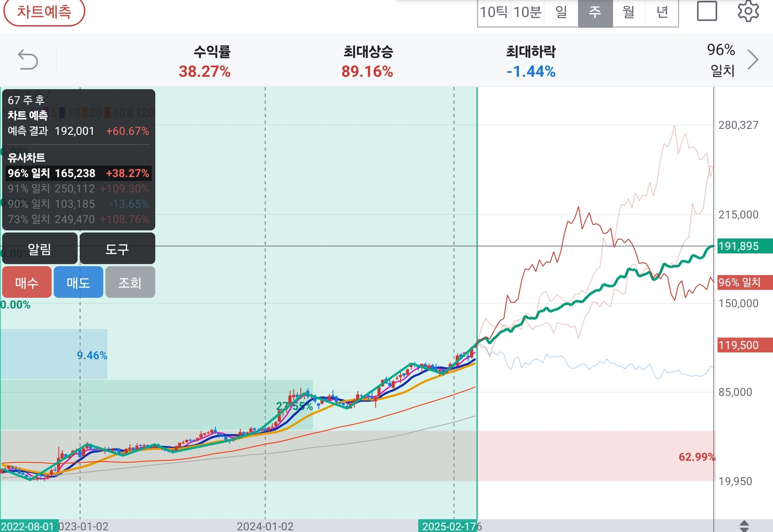This screenshot has width=773, height=532.
Task: Click the 119,500 current price label
Action: pyautogui.click(x=745, y=345)
